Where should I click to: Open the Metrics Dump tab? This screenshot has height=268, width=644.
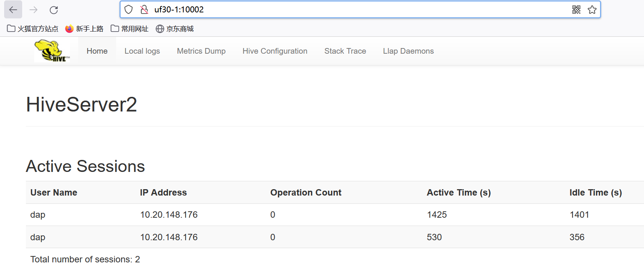201,51
